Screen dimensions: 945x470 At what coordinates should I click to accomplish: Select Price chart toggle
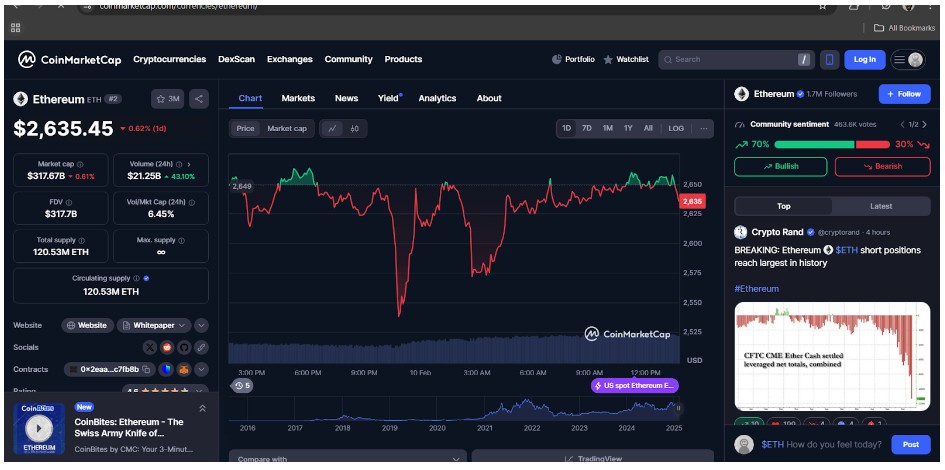(x=245, y=128)
